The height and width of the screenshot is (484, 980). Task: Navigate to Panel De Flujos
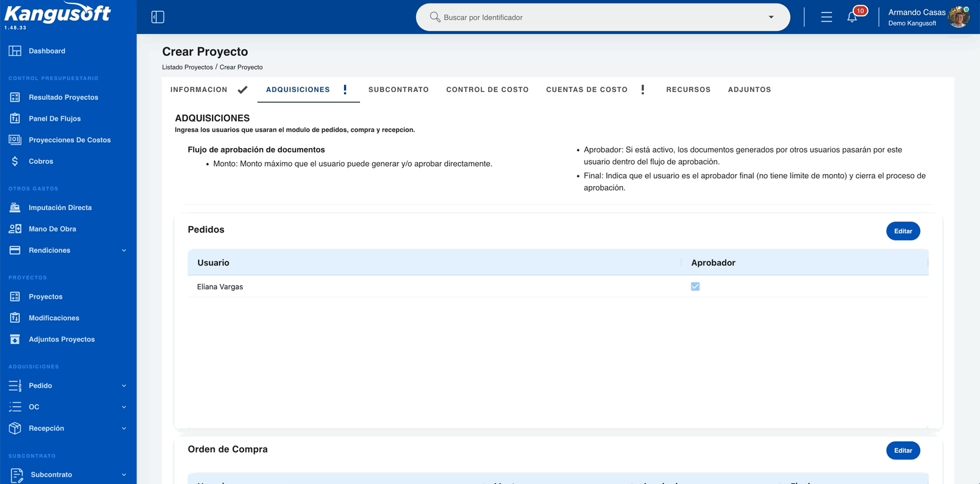coord(55,119)
